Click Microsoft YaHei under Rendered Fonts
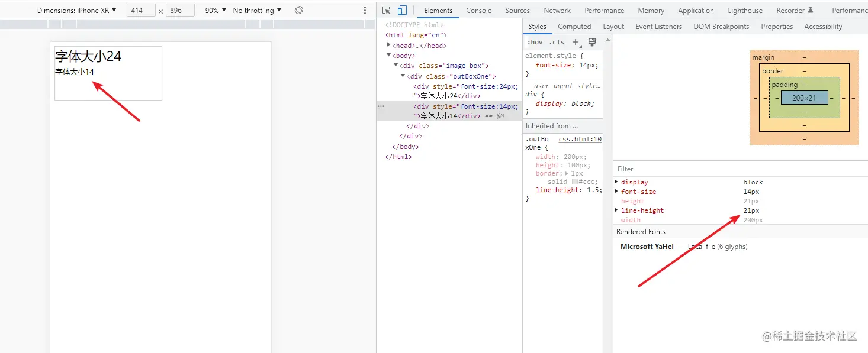This screenshot has width=868, height=353. pos(647,247)
